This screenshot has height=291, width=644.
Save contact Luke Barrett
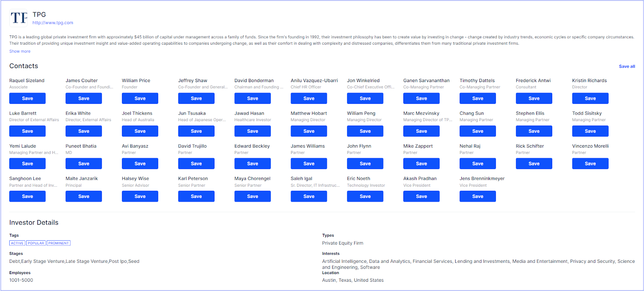coord(27,131)
